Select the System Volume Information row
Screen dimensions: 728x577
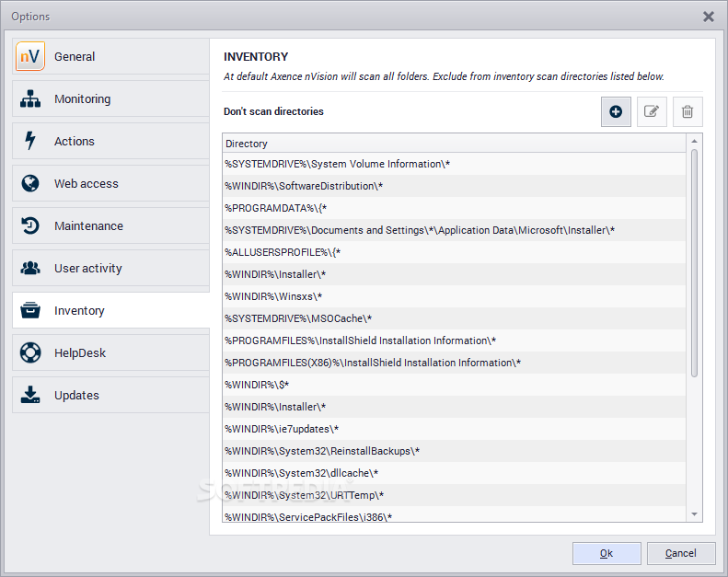(454, 164)
